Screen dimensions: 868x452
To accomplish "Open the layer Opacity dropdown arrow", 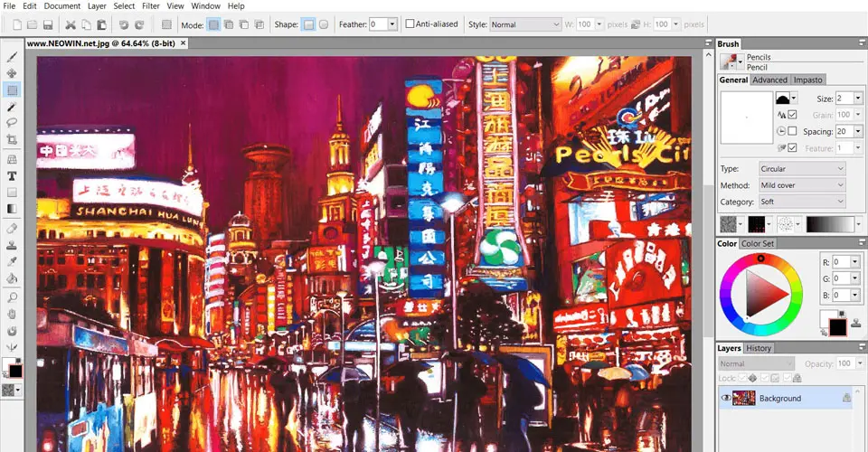I will (x=860, y=363).
